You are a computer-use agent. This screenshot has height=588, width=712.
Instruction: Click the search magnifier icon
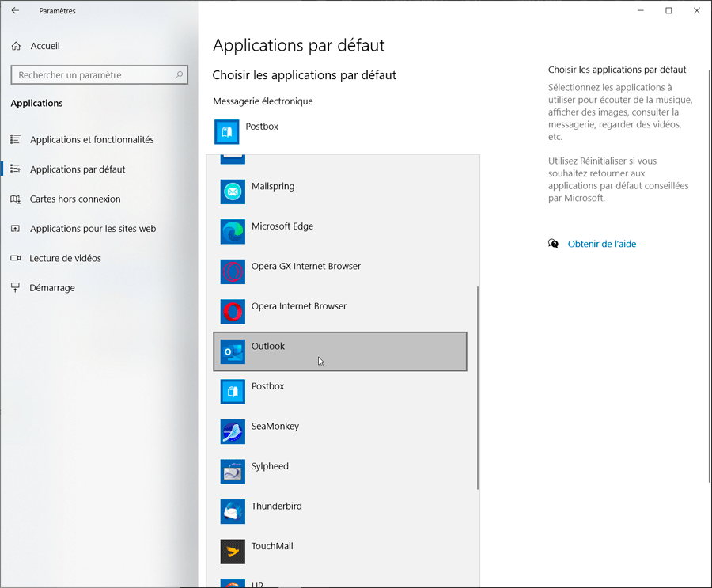[x=179, y=74]
